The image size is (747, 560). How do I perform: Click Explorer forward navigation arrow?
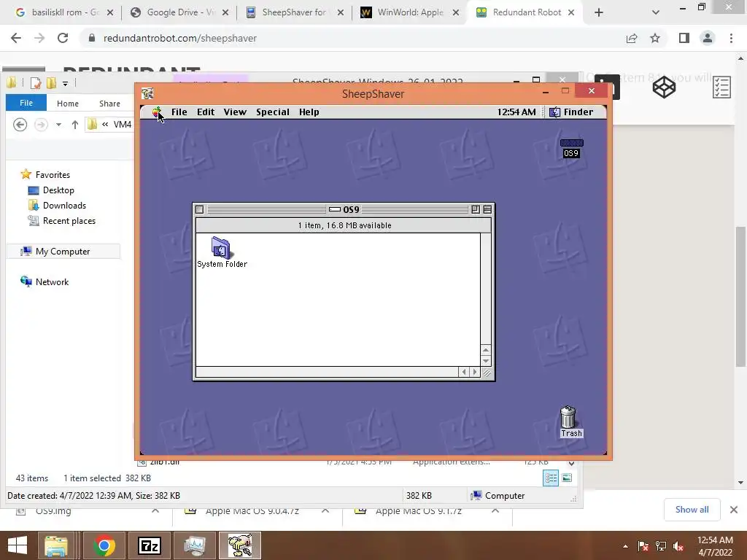(41, 125)
